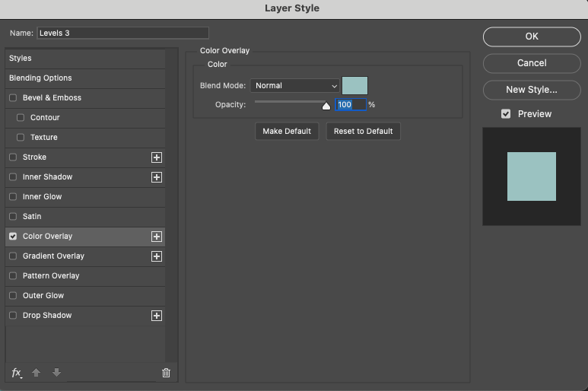Add another Inner Shadow with plus icon
Image resolution: width=588 pixels, height=391 pixels.
click(157, 177)
